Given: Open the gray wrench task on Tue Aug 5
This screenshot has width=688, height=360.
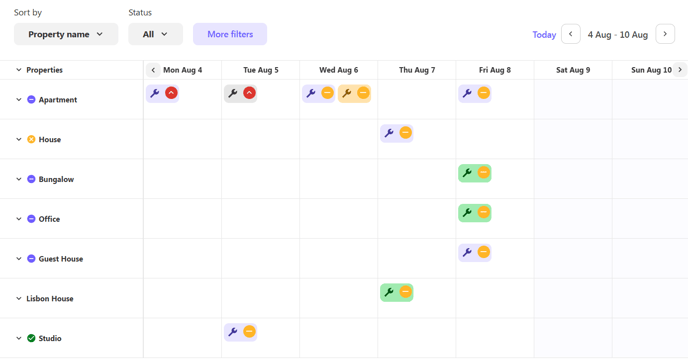Looking at the screenshot, I should 240,94.
